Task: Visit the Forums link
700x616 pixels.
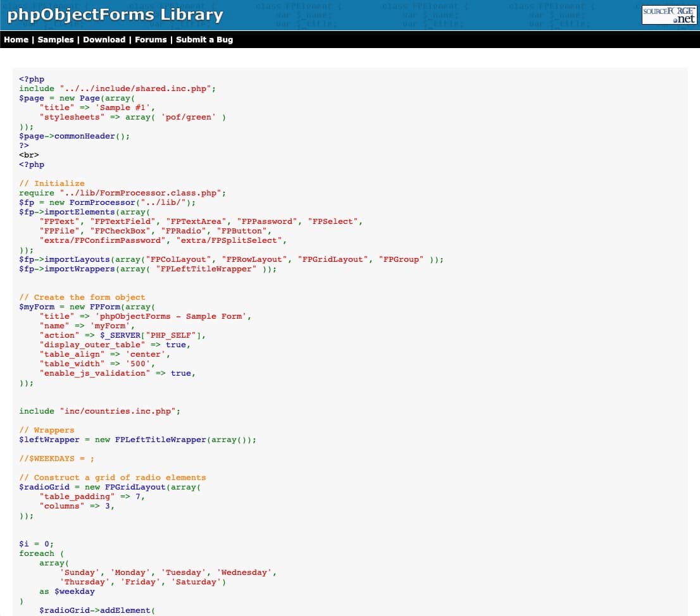Action: [x=151, y=40]
